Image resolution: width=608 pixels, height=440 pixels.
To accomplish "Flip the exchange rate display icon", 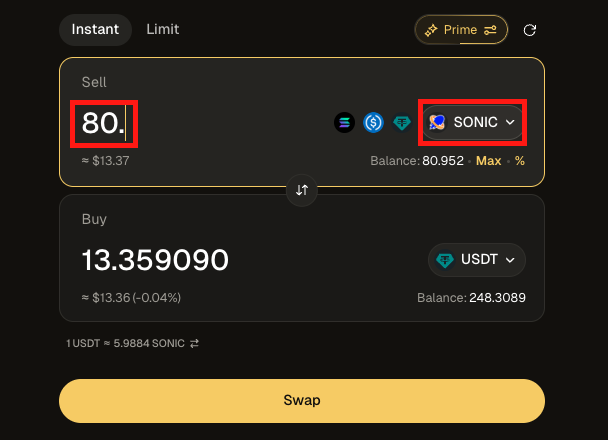I will click(x=195, y=343).
